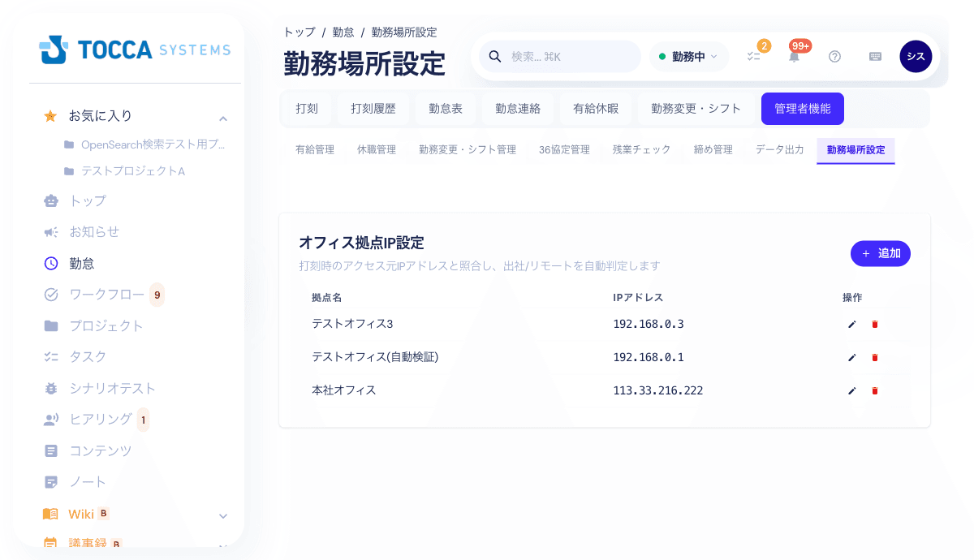This screenshot has height=560, width=974.
Task: Open notifications bell with 99+ badge
Action: (795, 56)
